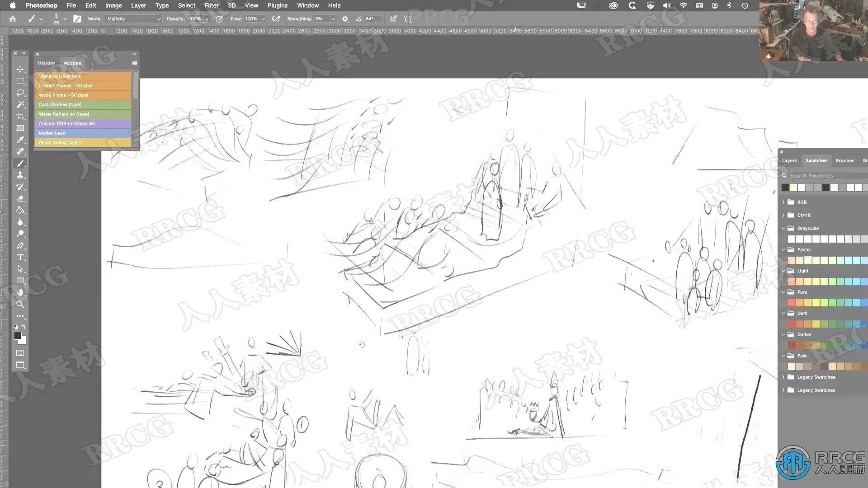The image size is (868, 488).
Task: Switch to the History tab
Action: click(x=46, y=63)
